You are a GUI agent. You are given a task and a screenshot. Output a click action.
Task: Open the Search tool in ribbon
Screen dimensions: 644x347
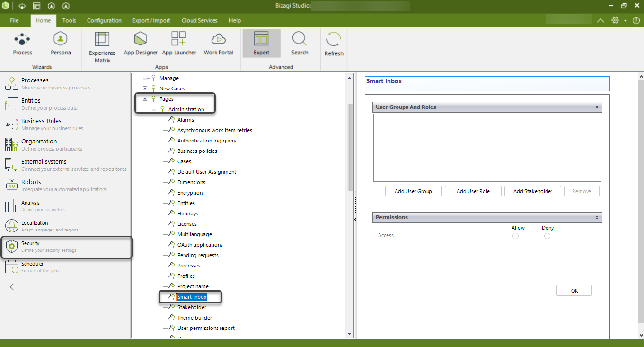pyautogui.click(x=300, y=44)
